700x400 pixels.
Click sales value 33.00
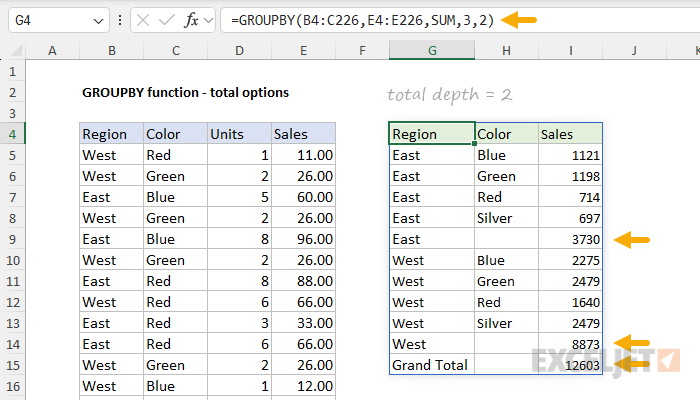pyautogui.click(x=304, y=323)
